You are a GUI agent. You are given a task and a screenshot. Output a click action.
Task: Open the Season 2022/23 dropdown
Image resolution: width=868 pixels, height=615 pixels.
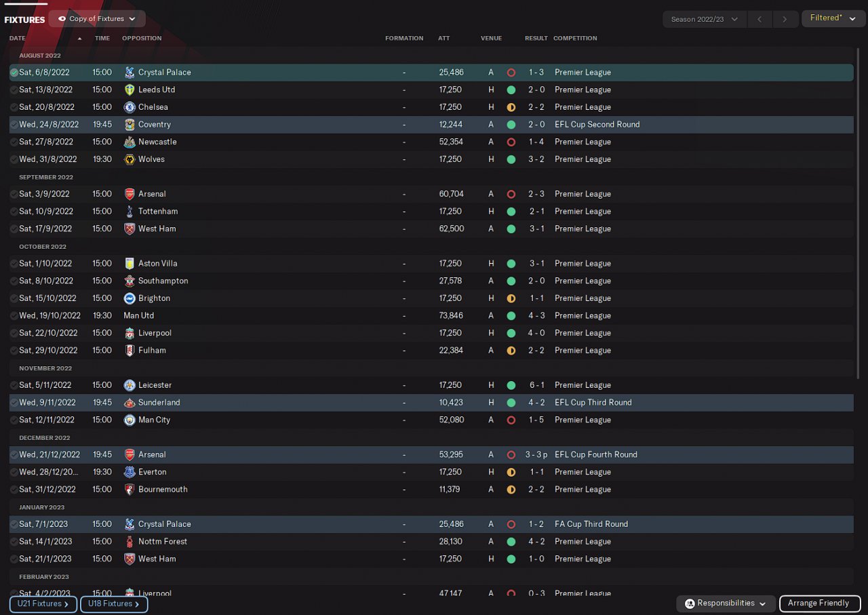pyautogui.click(x=705, y=20)
